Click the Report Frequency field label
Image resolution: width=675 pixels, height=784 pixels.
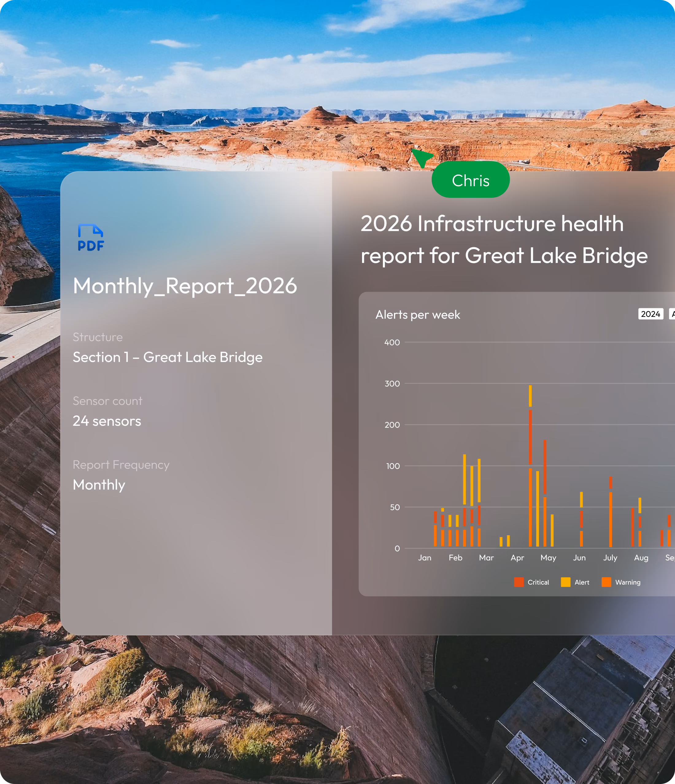(x=121, y=465)
